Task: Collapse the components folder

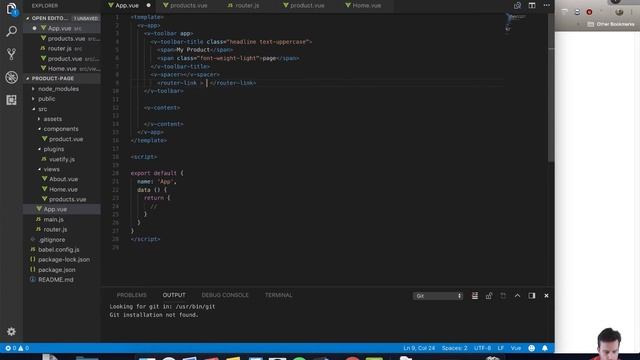Action: click(61, 129)
